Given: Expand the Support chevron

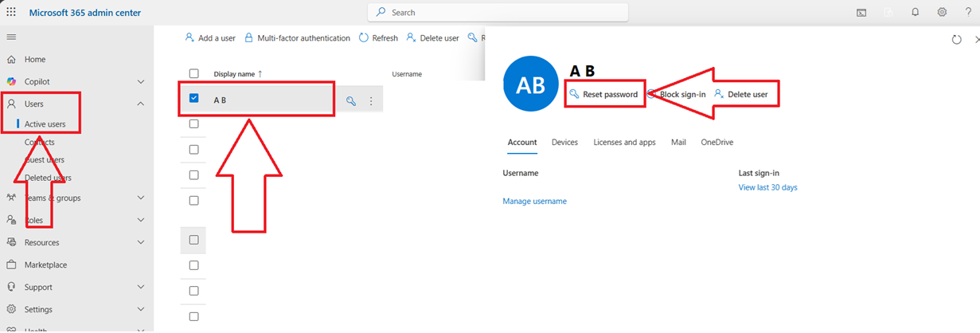Looking at the screenshot, I should [x=141, y=287].
